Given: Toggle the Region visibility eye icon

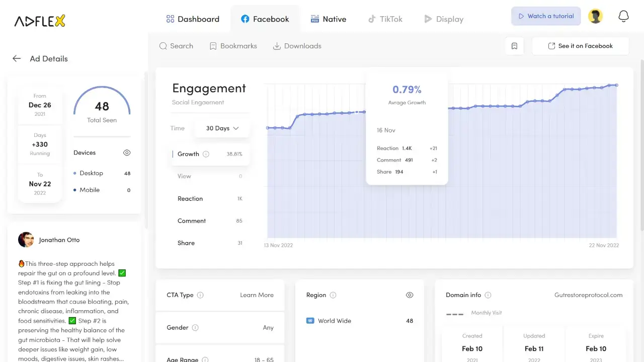Looking at the screenshot, I should tap(410, 295).
